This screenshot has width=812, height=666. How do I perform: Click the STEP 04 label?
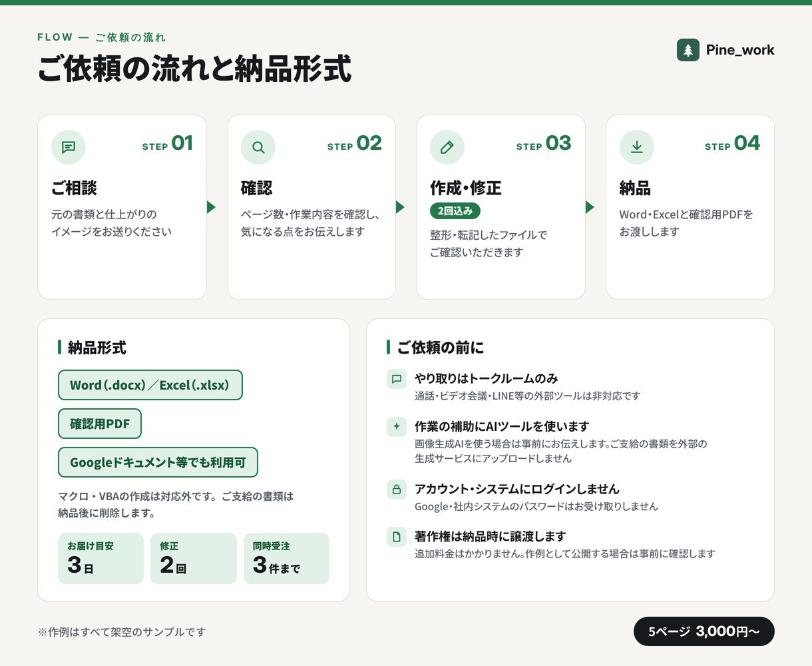733,144
